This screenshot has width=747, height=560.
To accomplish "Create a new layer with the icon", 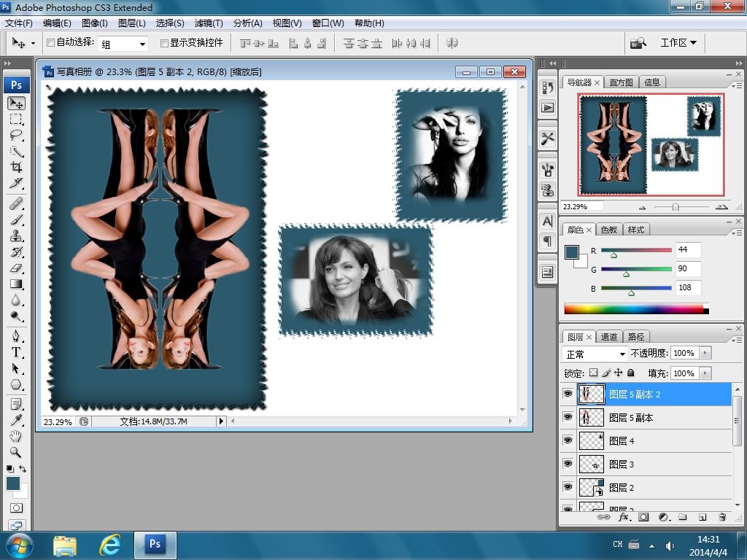I will coord(703,517).
